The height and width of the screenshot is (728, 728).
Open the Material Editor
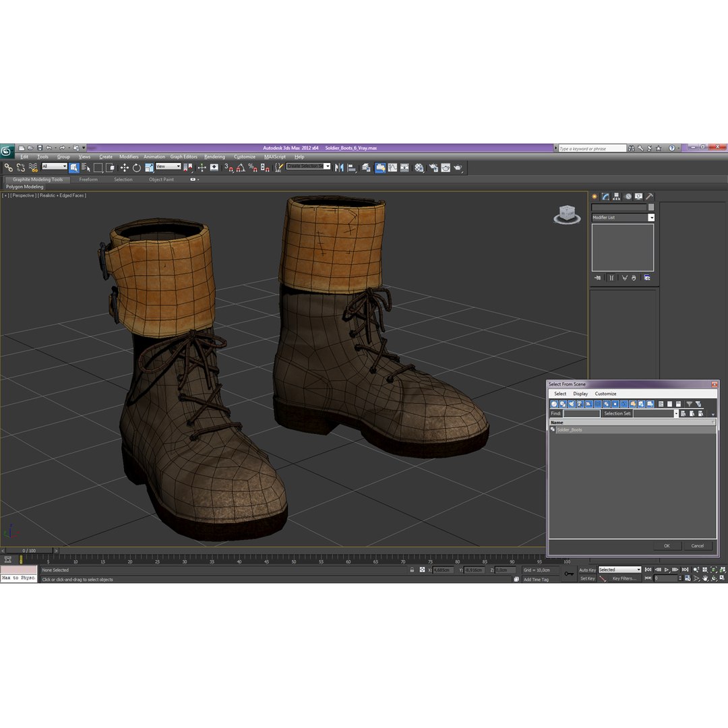point(419,168)
